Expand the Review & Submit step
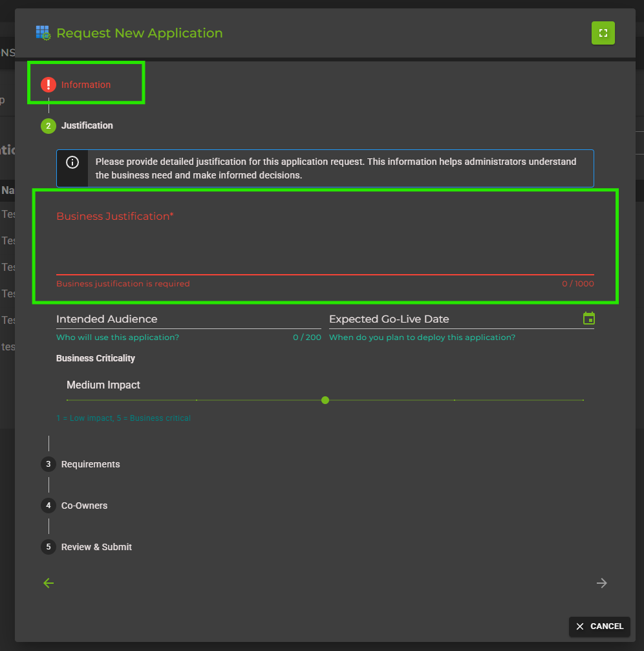Viewport: 644px width, 651px height. click(x=96, y=546)
